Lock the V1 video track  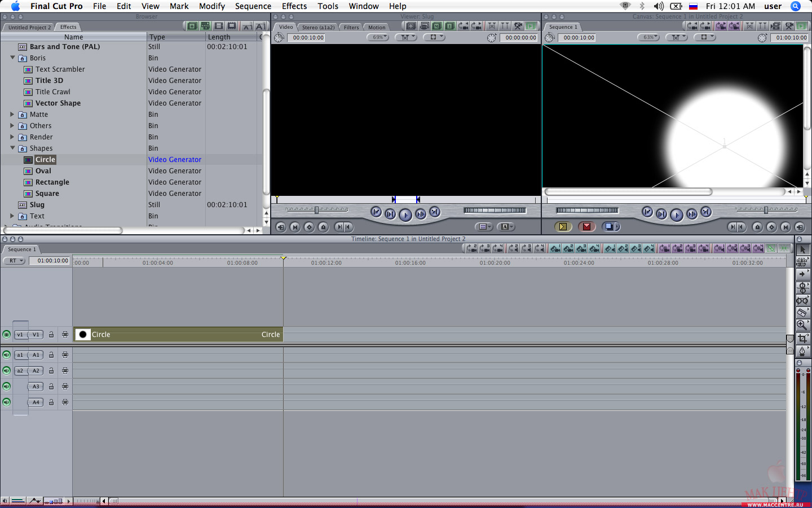click(x=51, y=335)
